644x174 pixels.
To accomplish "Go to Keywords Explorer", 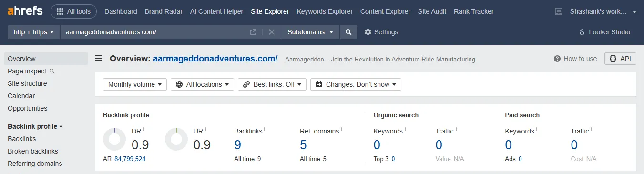I will 325,11.
